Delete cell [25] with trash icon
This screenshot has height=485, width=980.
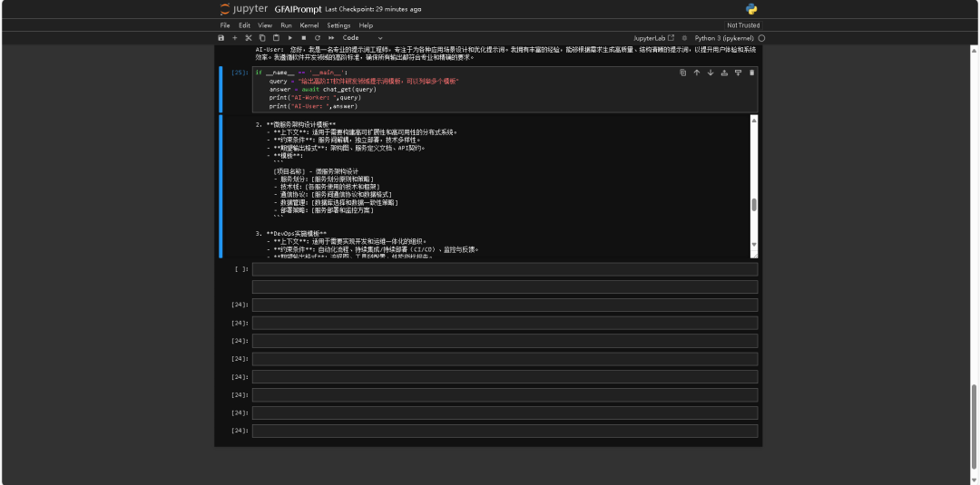click(752, 73)
